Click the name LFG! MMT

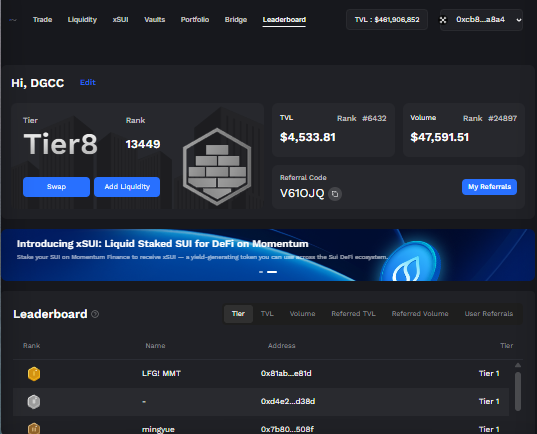click(161, 373)
